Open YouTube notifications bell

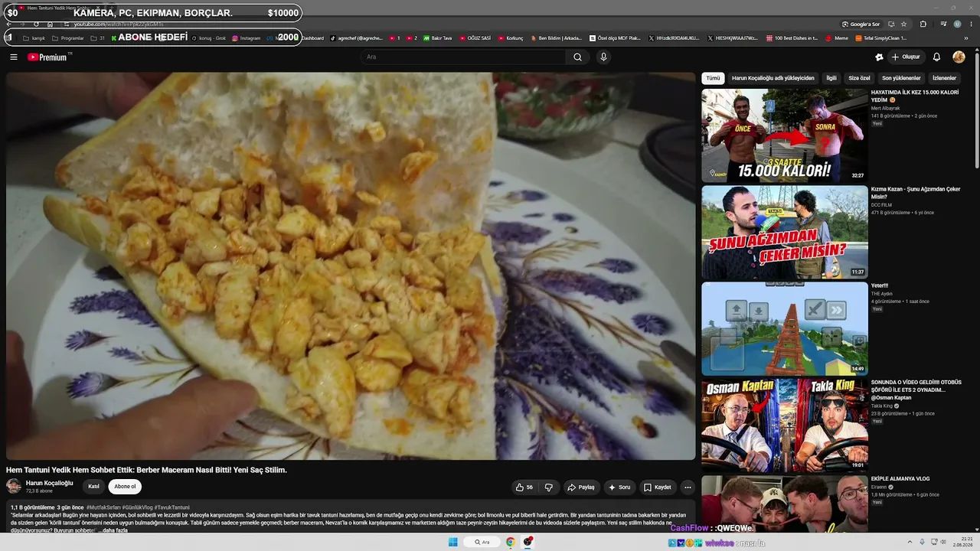click(936, 57)
